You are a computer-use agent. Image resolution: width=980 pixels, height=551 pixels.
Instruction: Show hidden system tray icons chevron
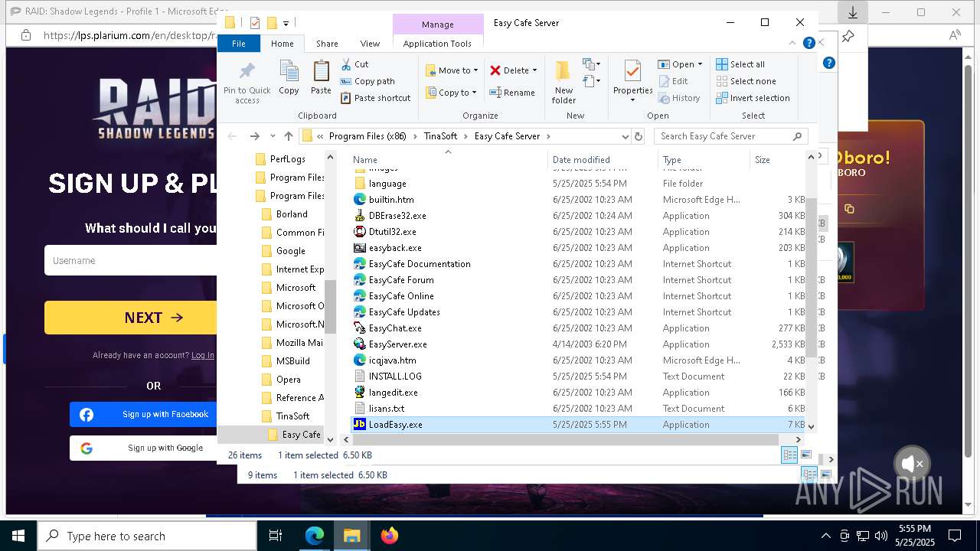click(825, 536)
